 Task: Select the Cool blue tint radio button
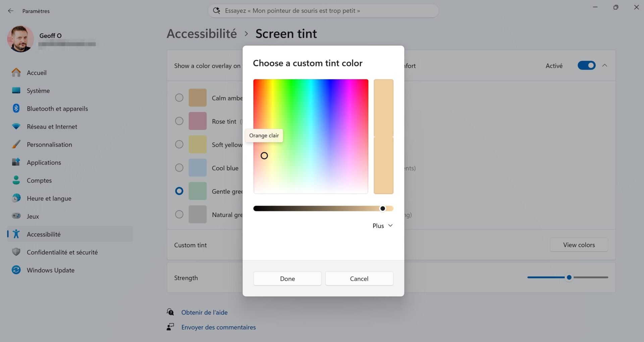tap(179, 167)
